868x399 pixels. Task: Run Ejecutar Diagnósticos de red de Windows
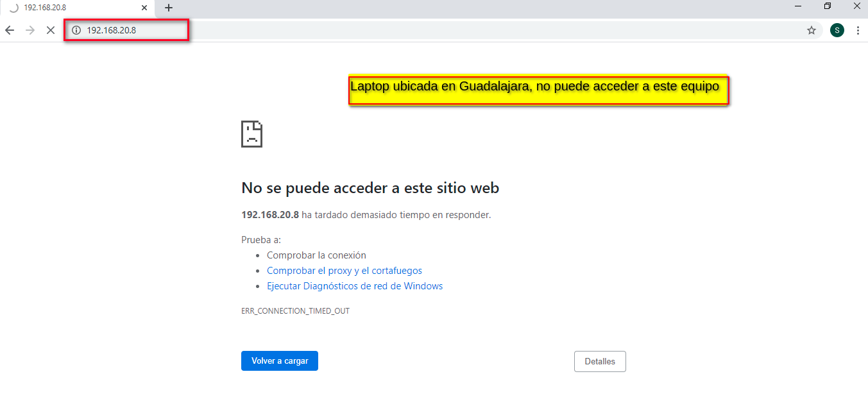354,286
